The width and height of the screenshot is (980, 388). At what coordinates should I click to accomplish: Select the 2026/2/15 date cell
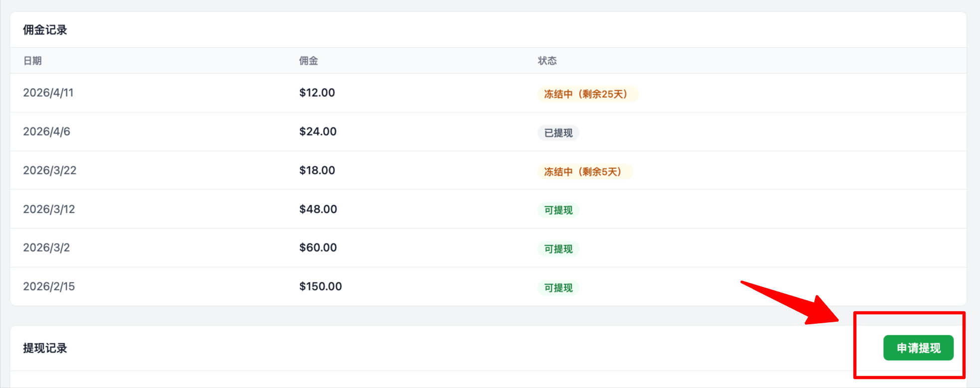pos(49,286)
